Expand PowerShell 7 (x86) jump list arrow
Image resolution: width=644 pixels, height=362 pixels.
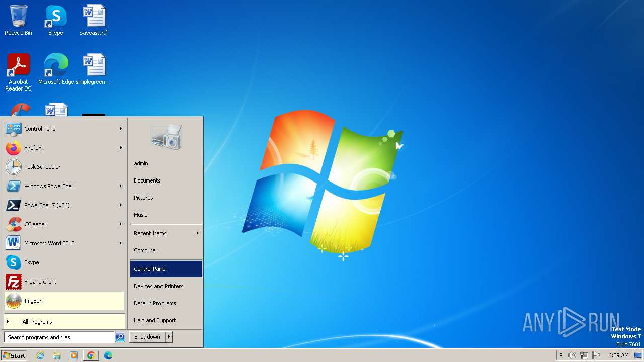(x=121, y=205)
